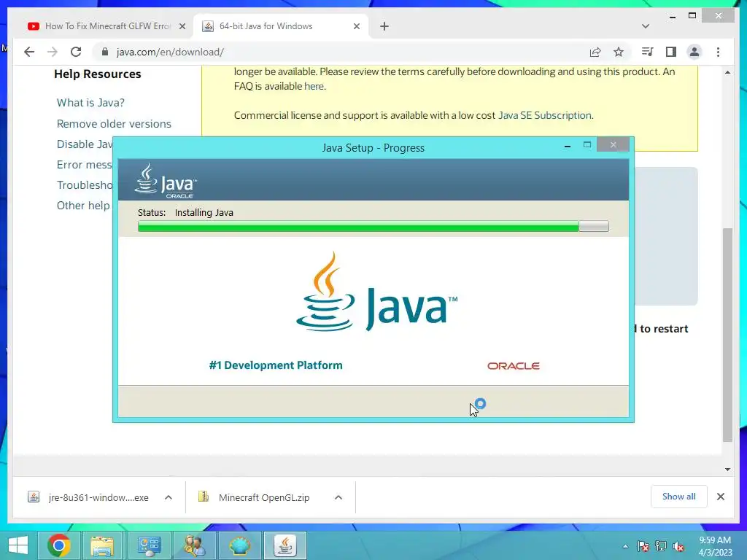The height and width of the screenshot is (560, 747).
Task: Open the Java SE Subscription link
Action: coord(544,115)
